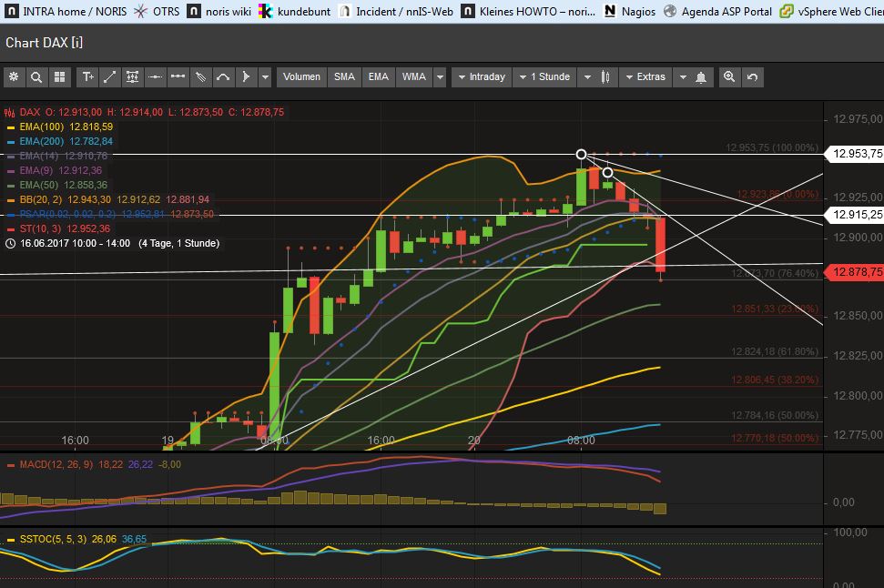
Task: Open the grid layout icon
Action: click(x=59, y=77)
